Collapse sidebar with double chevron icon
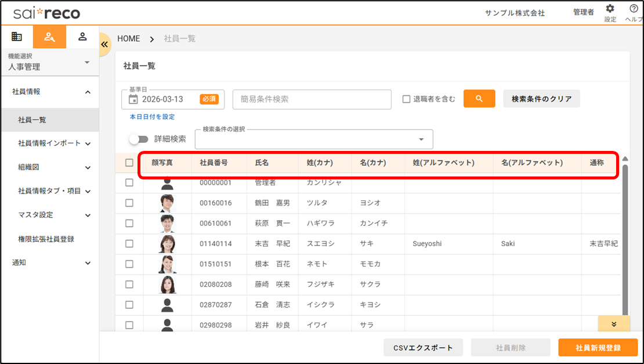The image size is (644, 364). click(105, 44)
